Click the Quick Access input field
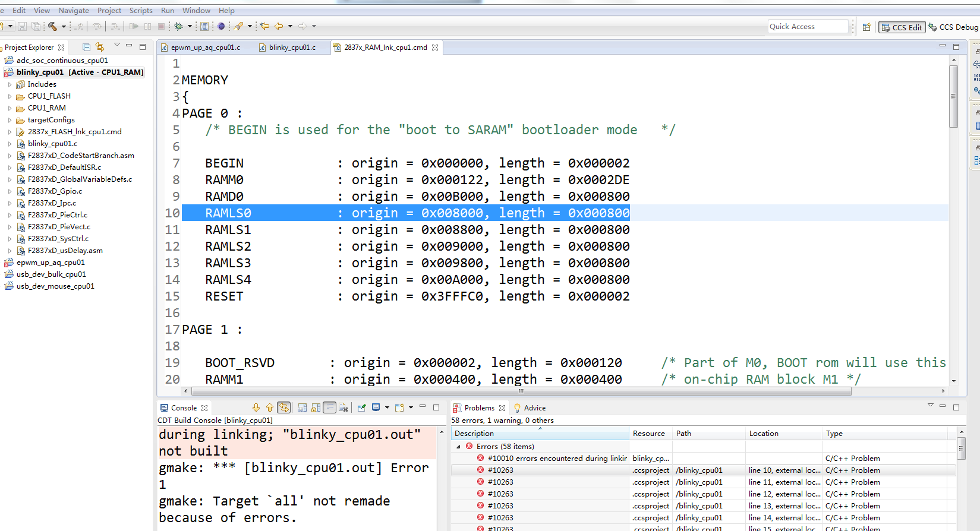The width and height of the screenshot is (980, 531). tap(808, 27)
